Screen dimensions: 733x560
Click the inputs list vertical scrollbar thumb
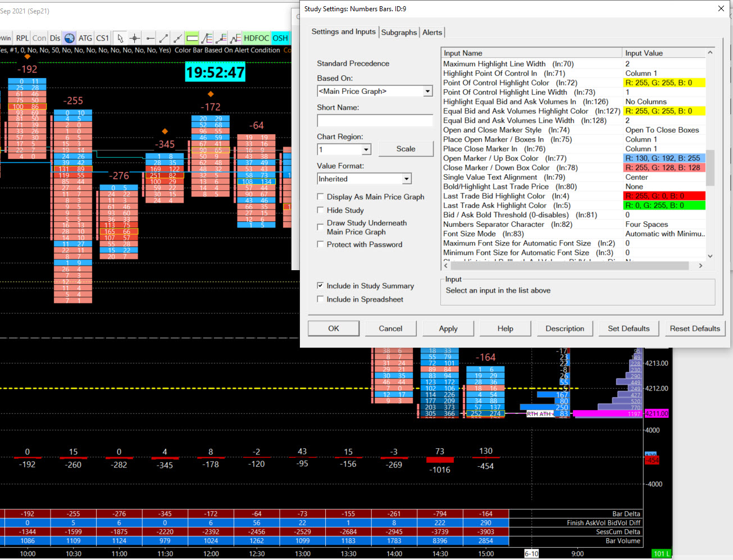[710, 167]
